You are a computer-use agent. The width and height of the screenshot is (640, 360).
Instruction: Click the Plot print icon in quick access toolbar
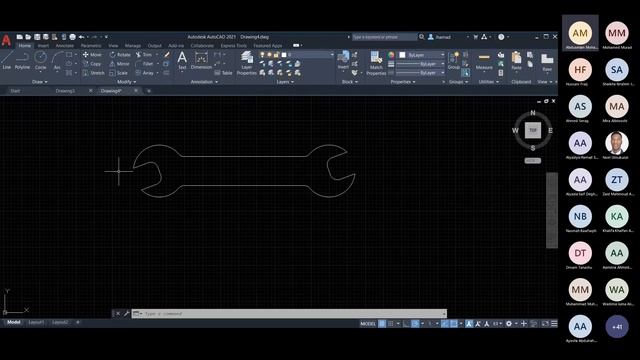pyautogui.click(x=72, y=37)
